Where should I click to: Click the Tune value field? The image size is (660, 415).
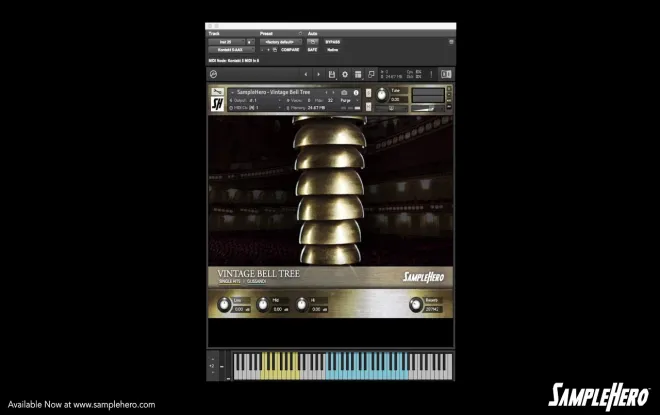(x=398, y=100)
